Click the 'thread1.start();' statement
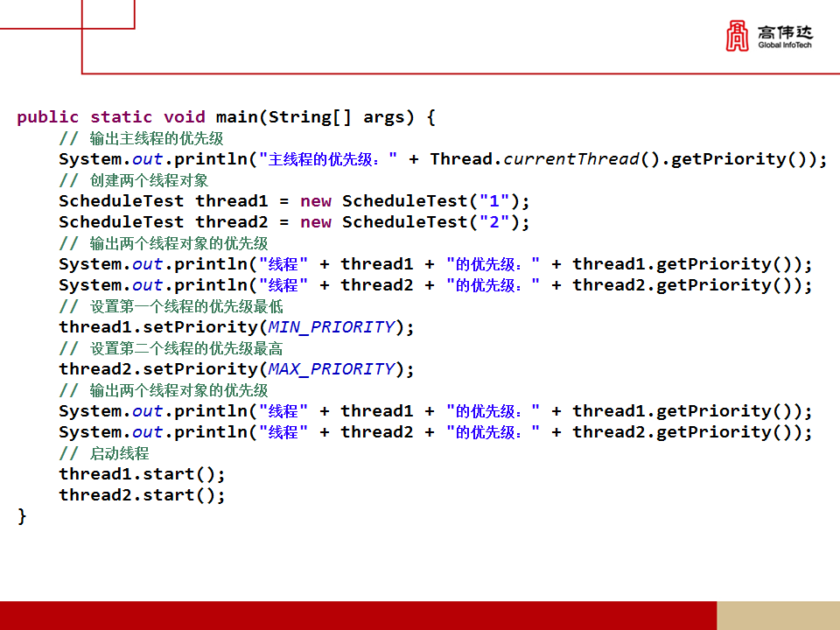Screen dimensions: 840x630 [142, 474]
